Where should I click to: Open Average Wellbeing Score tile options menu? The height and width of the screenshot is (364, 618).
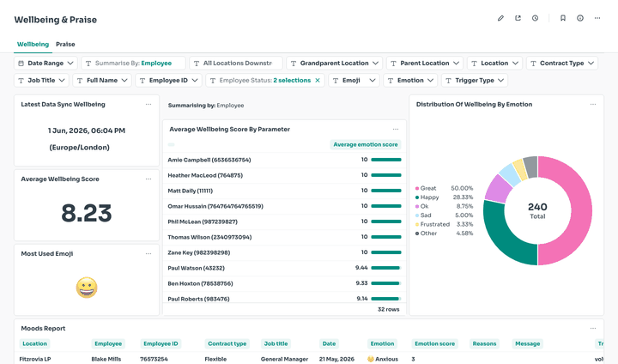tap(148, 179)
